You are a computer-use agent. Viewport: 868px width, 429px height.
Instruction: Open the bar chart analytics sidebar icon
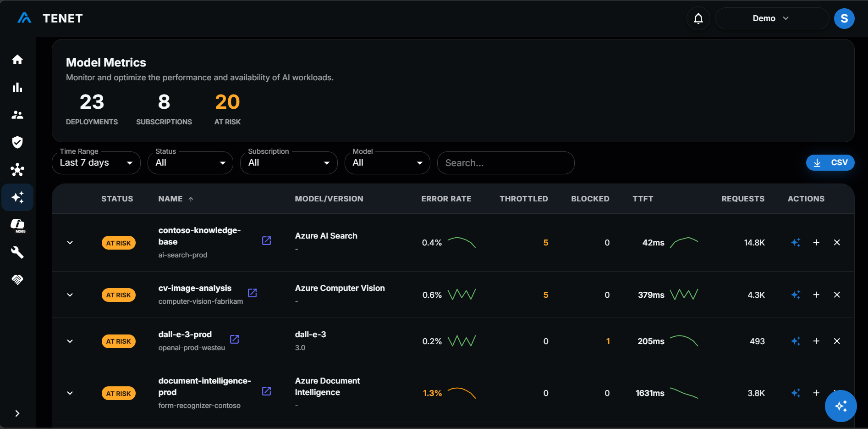pyautogui.click(x=17, y=87)
